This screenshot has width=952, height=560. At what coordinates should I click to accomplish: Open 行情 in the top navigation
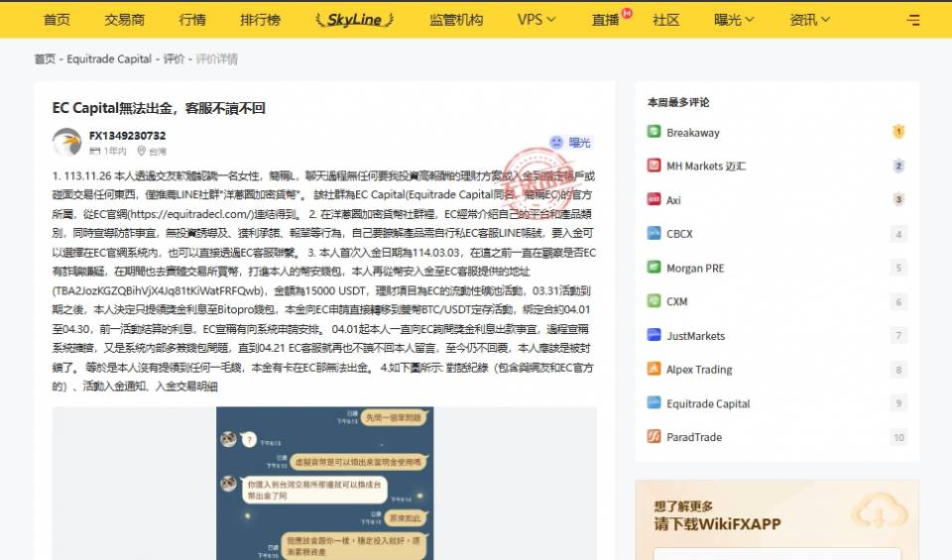(192, 20)
